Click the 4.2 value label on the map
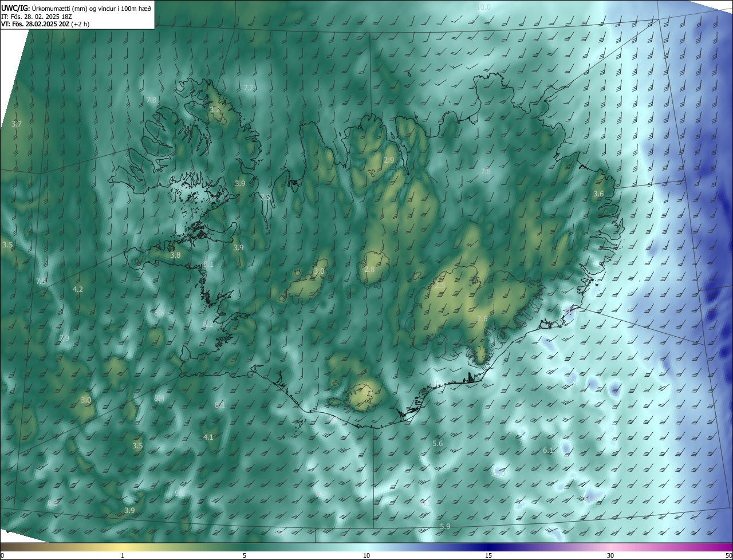The height and width of the screenshot is (560, 733). pyautogui.click(x=78, y=290)
